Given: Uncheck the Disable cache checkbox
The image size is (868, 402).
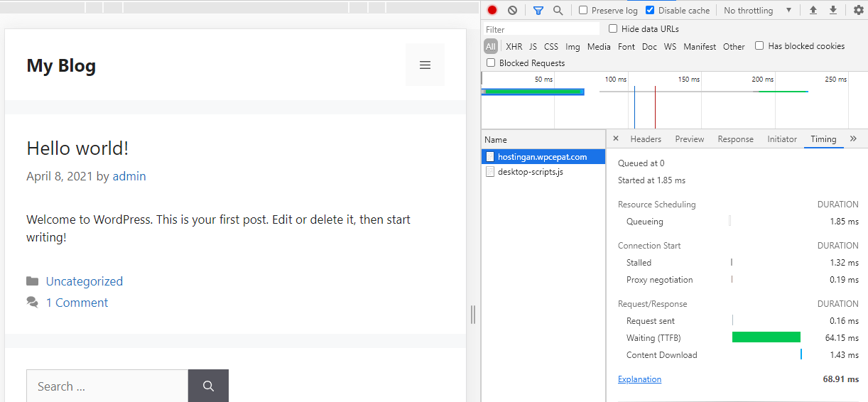Looking at the screenshot, I should point(650,11).
